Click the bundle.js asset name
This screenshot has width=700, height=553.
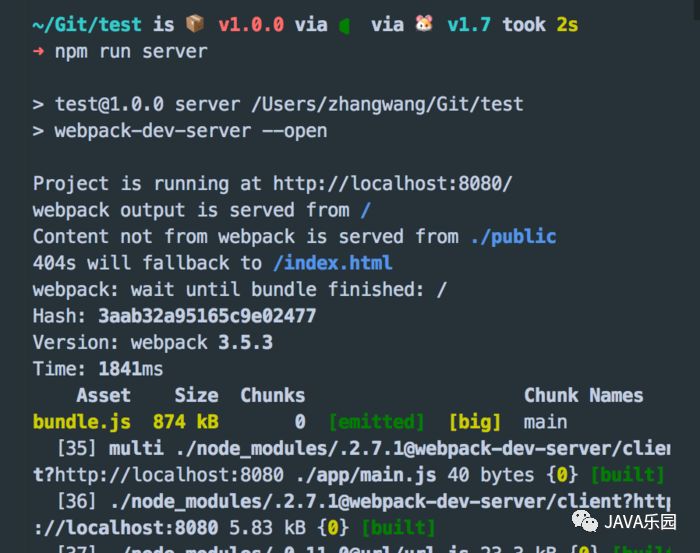82,422
